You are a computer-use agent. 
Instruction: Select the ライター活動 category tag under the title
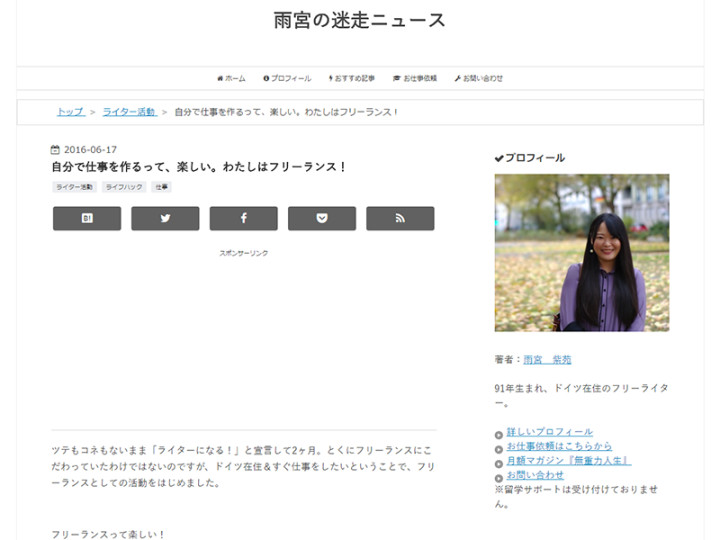click(x=74, y=187)
